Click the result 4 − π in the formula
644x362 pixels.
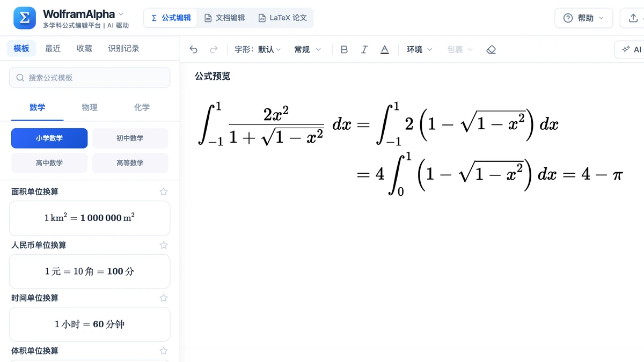click(602, 174)
